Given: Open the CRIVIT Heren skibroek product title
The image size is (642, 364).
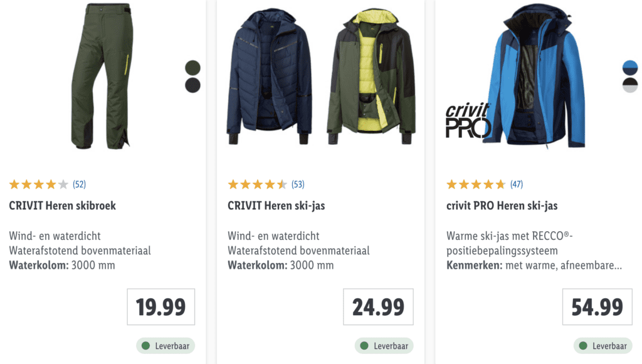Looking at the screenshot, I should coord(63,205).
